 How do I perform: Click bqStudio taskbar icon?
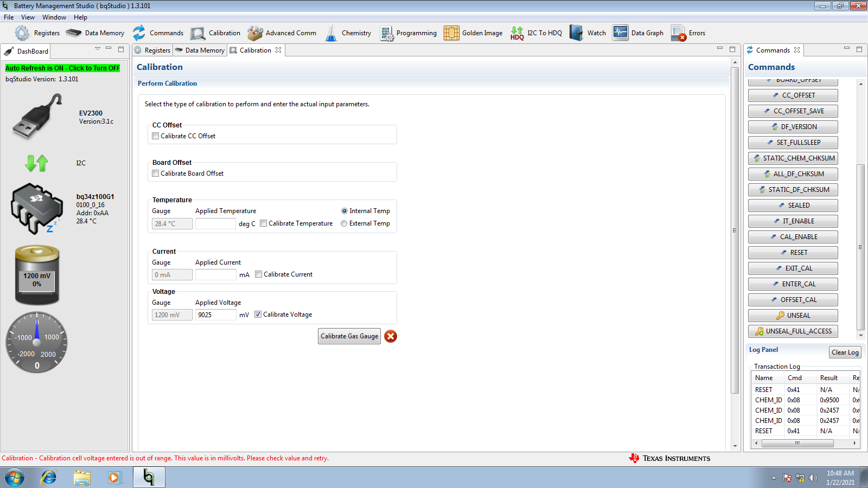pyautogui.click(x=149, y=477)
